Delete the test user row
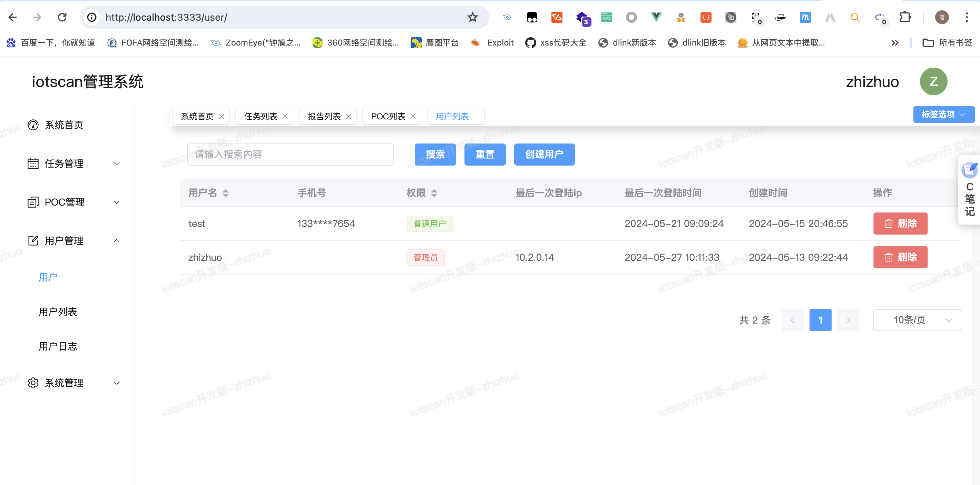The image size is (980, 485). [x=900, y=224]
